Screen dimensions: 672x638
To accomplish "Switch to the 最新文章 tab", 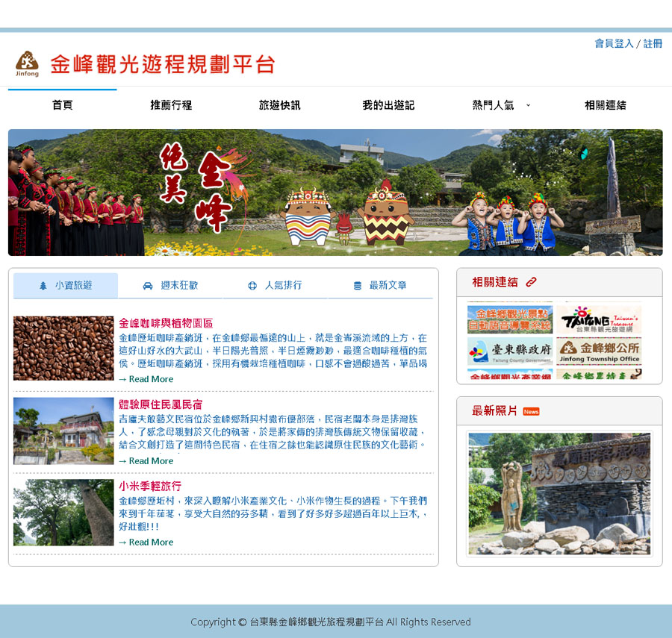I will coord(380,285).
